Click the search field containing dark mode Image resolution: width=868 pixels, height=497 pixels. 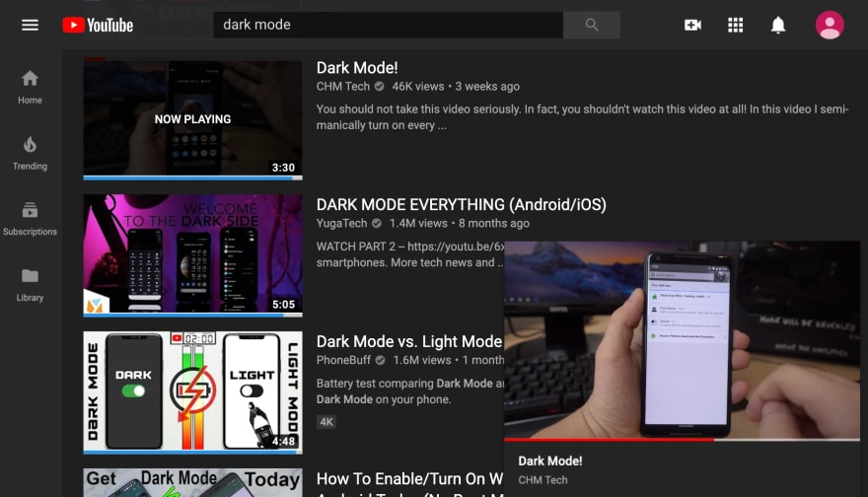coord(388,25)
